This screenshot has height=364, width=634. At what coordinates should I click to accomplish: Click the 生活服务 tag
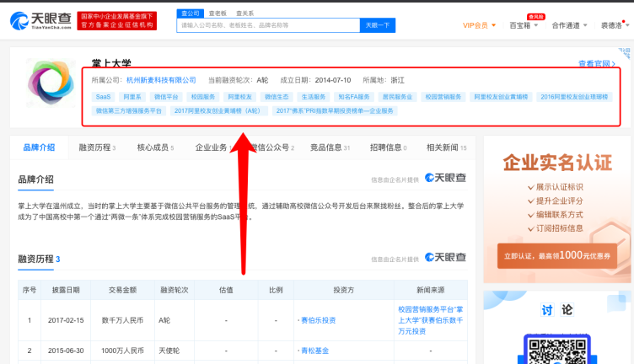coord(314,97)
